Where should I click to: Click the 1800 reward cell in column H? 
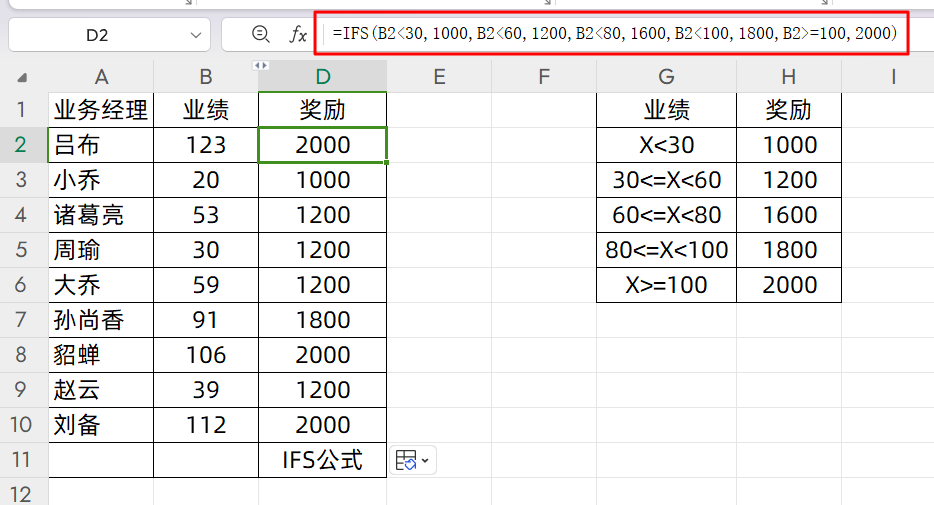[789, 250]
